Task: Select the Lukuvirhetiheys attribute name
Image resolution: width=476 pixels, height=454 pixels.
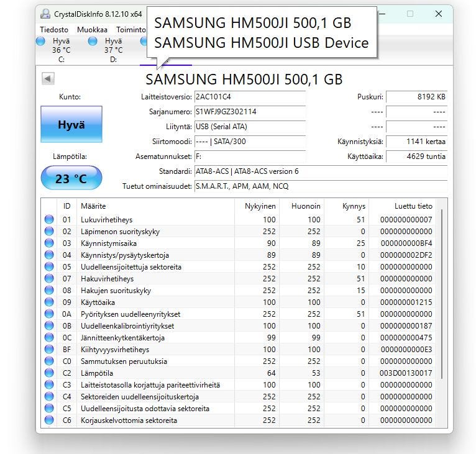Action: 106,220
